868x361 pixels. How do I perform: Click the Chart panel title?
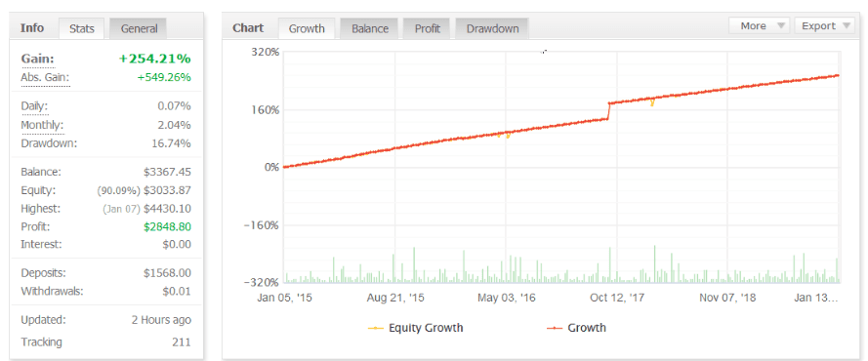point(248,27)
